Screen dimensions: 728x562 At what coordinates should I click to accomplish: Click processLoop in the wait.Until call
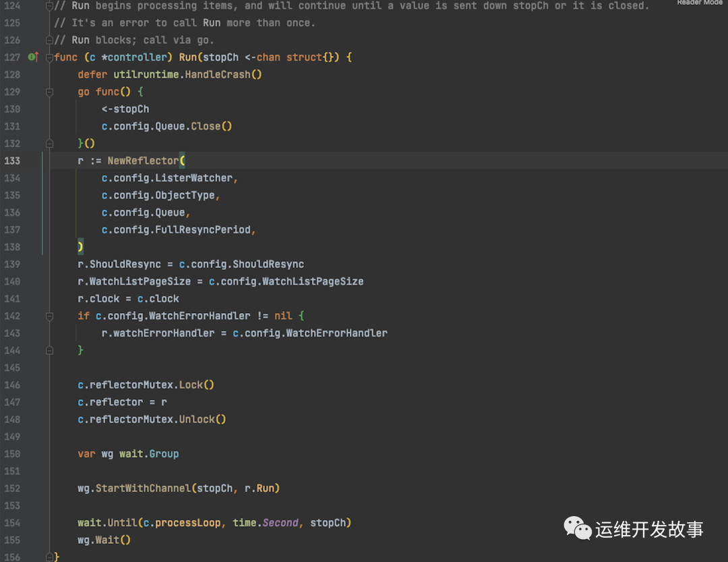point(187,523)
